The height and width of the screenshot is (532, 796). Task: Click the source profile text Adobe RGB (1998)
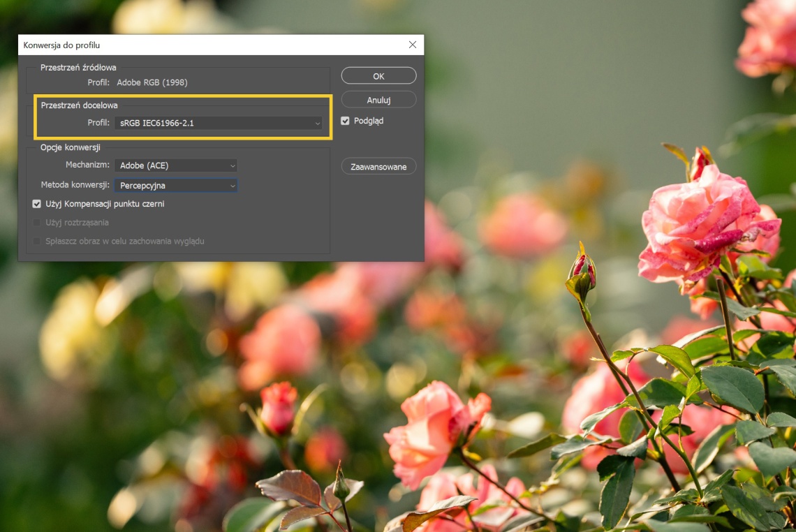152,82
